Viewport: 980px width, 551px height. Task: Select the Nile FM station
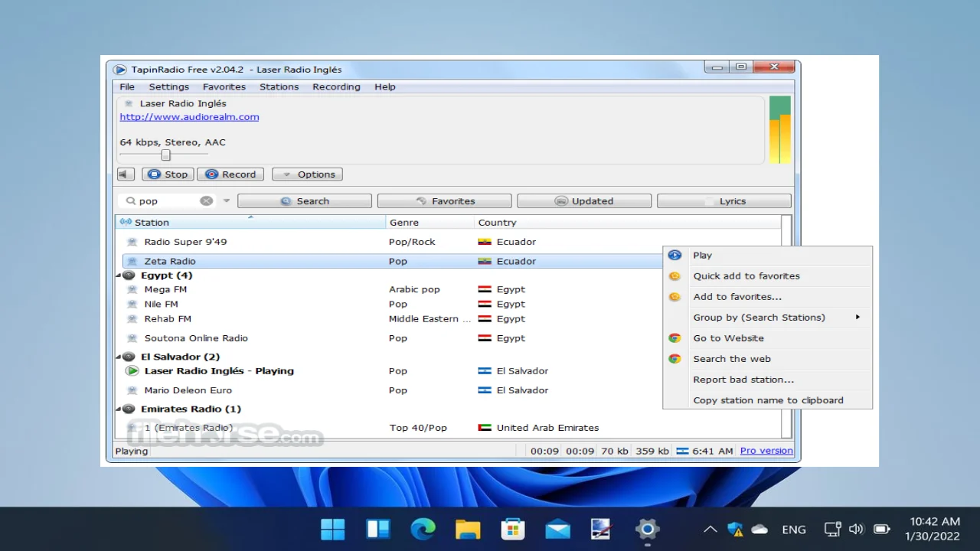tap(161, 304)
